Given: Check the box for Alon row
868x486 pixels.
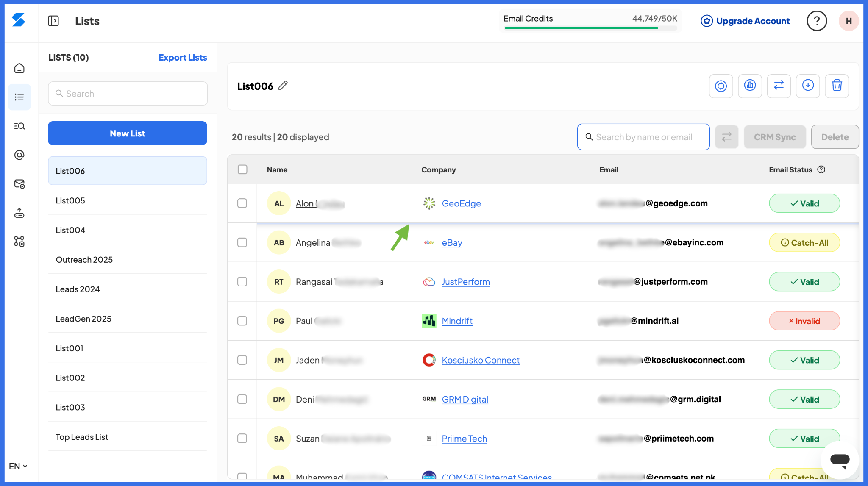Looking at the screenshot, I should click(242, 203).
